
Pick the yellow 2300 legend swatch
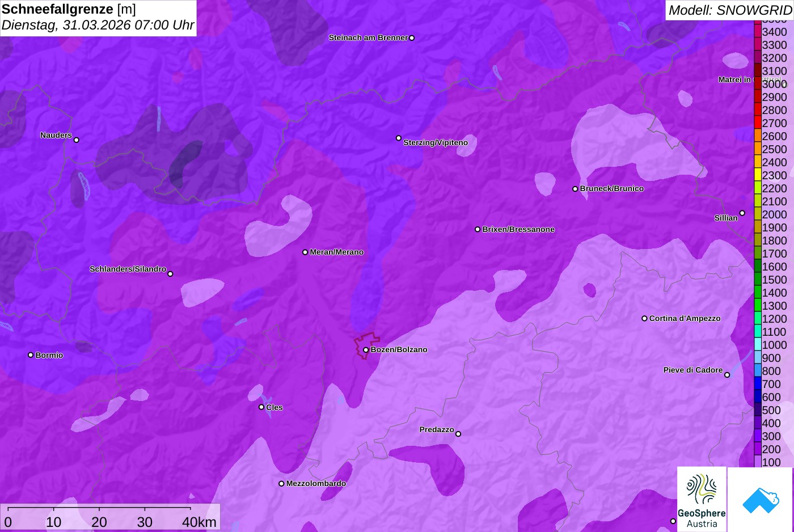758,175
